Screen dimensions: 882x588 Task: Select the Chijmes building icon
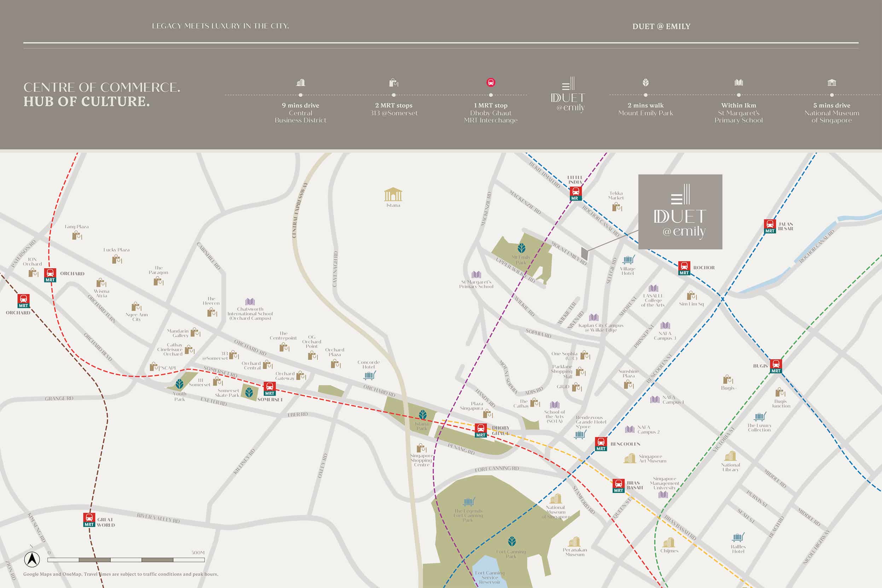[x=669, y=542]
